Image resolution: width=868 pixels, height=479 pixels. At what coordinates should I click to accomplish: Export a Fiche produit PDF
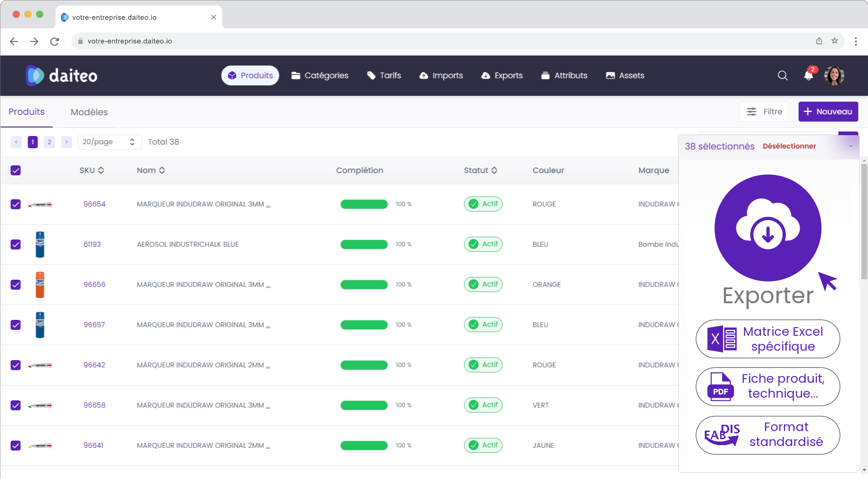click(x=767, y=387)
